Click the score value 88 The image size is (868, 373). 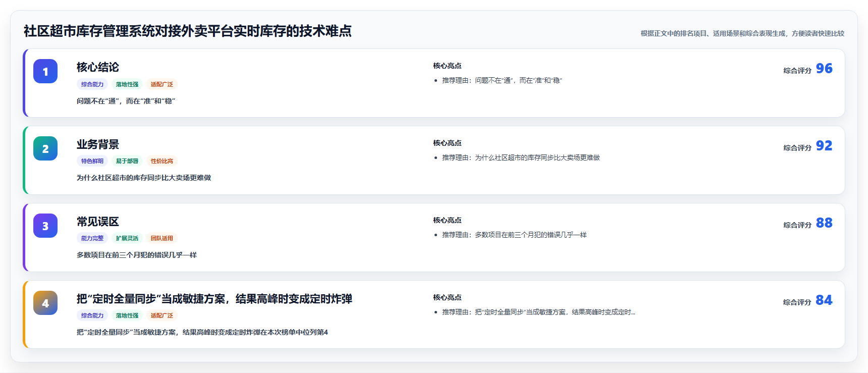tap(824, 223)
